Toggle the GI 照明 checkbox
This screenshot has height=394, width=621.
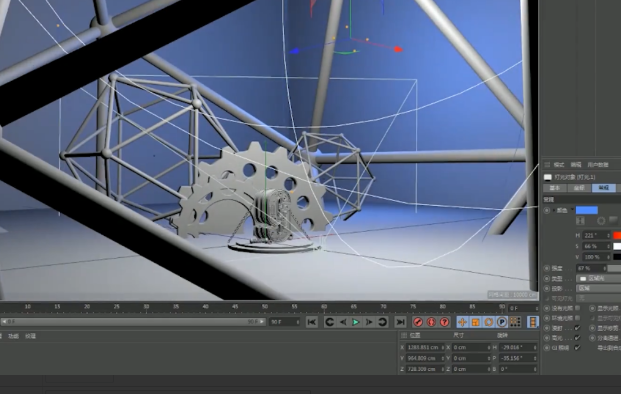[577, 348]
